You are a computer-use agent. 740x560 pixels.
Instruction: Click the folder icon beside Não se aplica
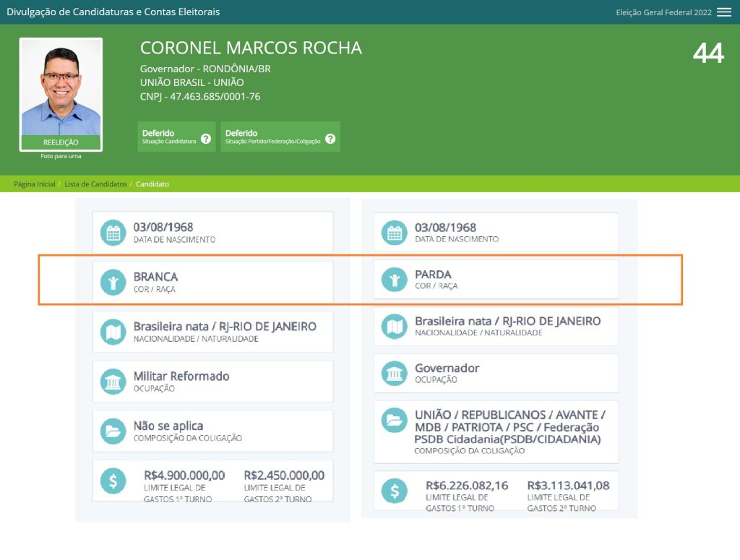click(113, 431)
